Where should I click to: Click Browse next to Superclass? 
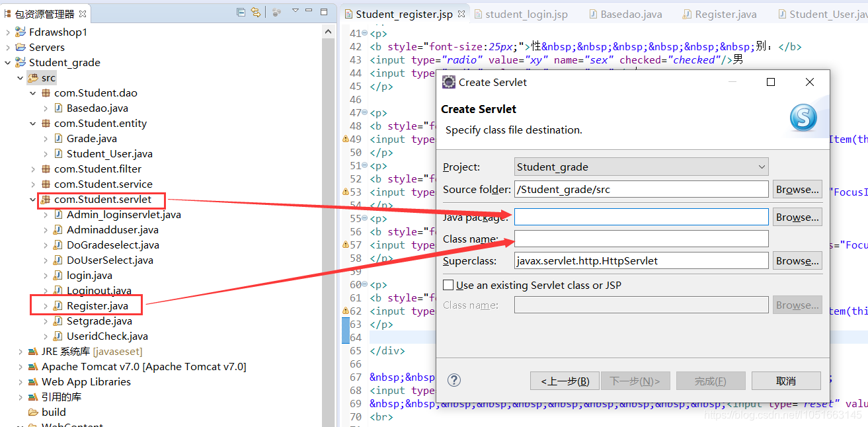[x=797, y=260]
